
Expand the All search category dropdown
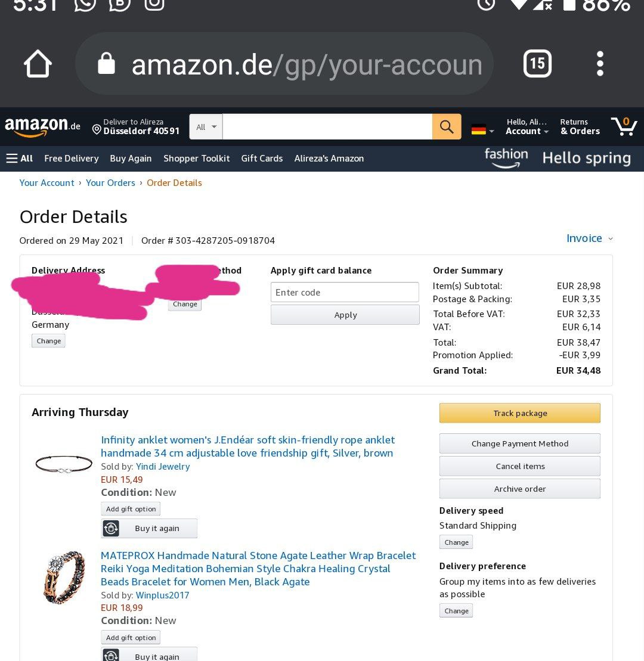(206, 126)
